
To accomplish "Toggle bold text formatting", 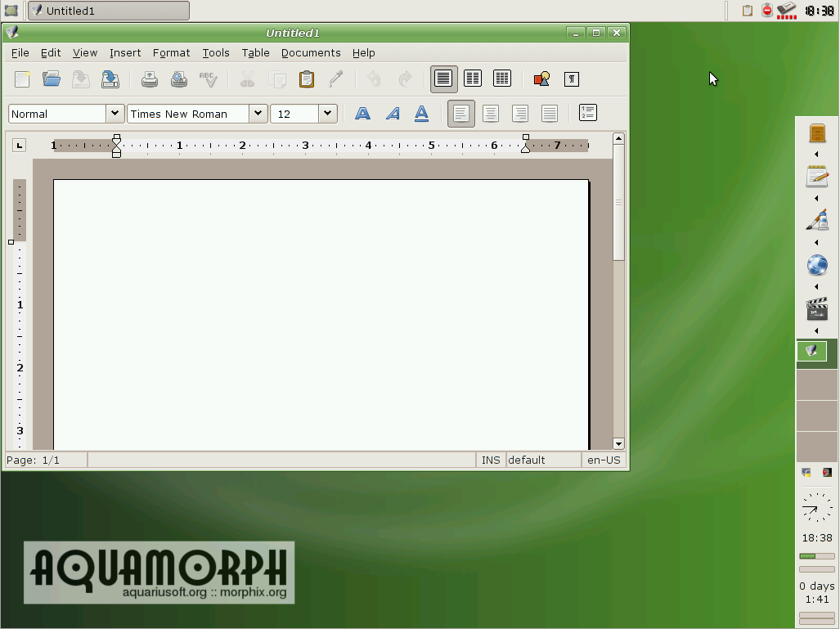I will (362, 114).
